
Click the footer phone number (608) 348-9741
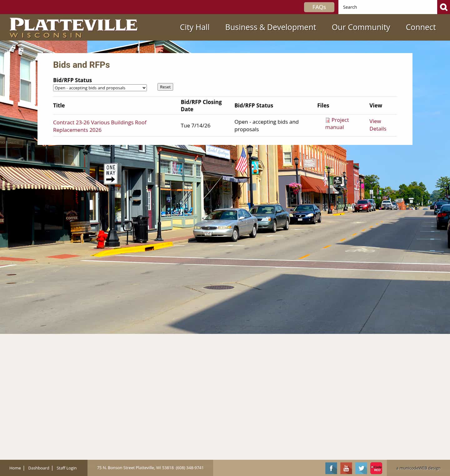pyautogui.click(x=190, y=468)
